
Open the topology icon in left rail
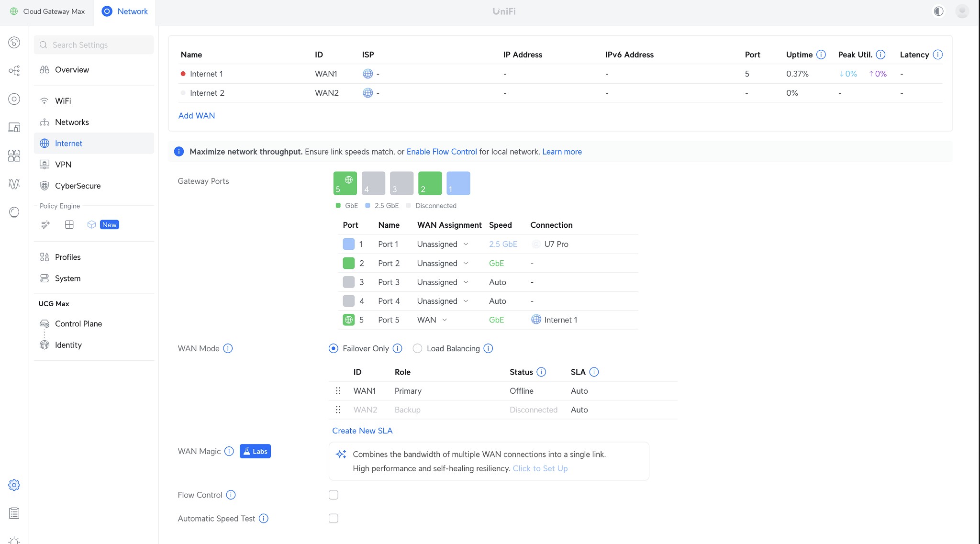(14, 71)
